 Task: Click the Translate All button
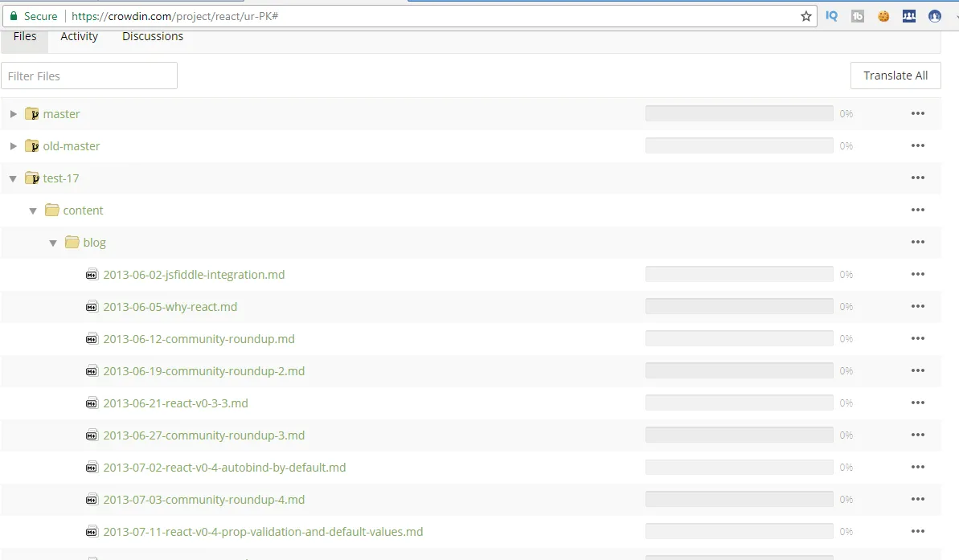(x=895, y=76)
